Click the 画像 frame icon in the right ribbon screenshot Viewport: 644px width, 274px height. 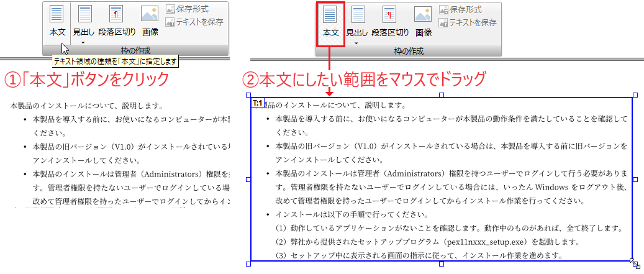(423, 14)
